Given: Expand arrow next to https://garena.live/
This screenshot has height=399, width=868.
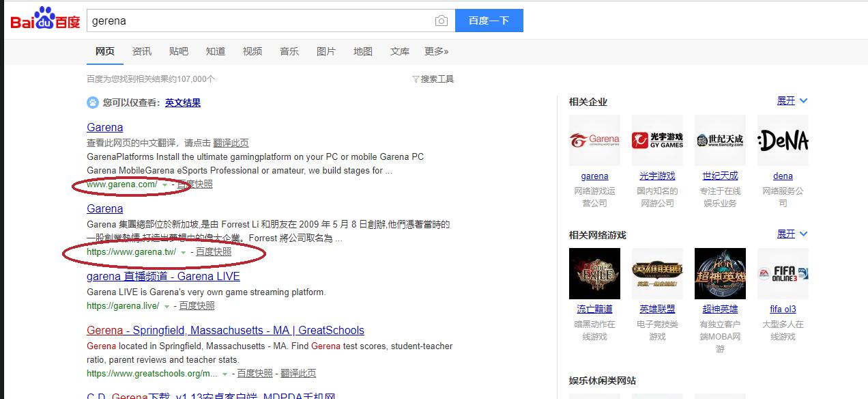Looking at the screenshot, I should [x=167, y=307].
